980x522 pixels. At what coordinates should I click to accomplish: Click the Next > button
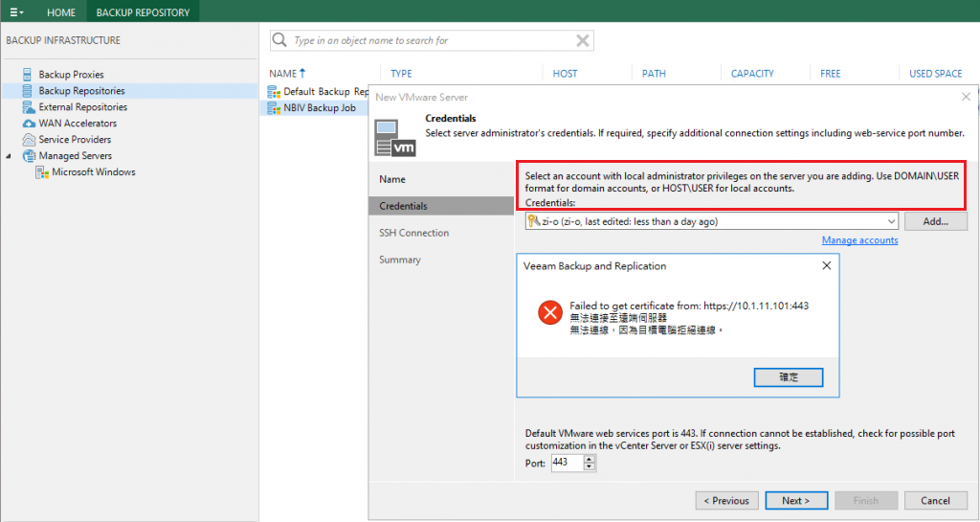[x=796, y=501]
